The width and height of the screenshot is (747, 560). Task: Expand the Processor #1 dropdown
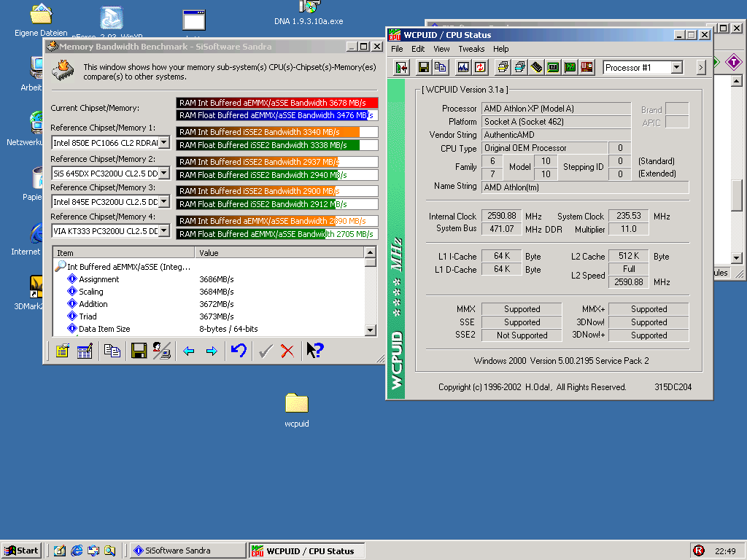pos(676,68)
